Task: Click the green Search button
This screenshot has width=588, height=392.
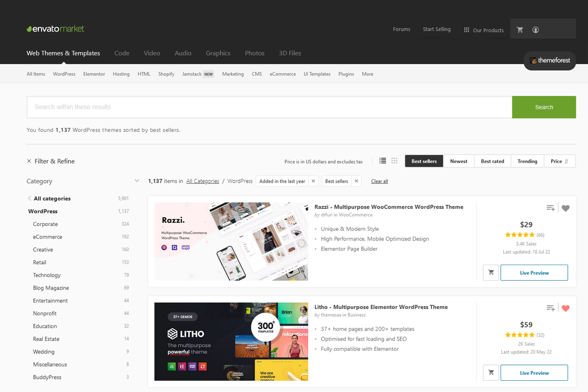Action: click(544, 107)
